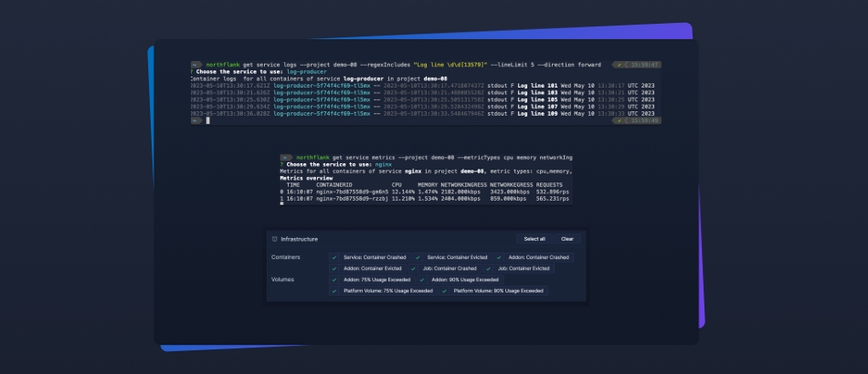This screenshot has width=868, height=374.
Task: Click the terminal cursor on empty prompt
Action: coord(208,120)
